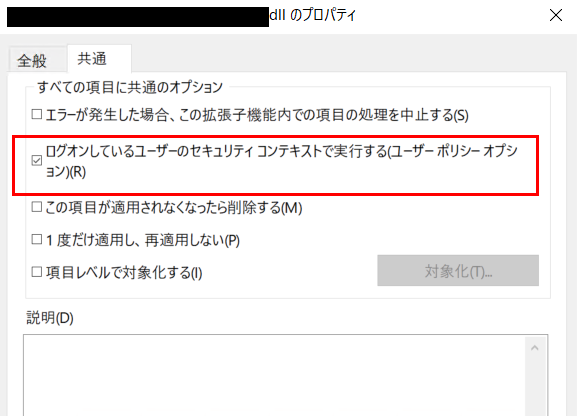Enable 項目レベルで対象化する checkbox
Image resolution: width=577 pixels, height=416 pixels.
[x=37, y=272]
